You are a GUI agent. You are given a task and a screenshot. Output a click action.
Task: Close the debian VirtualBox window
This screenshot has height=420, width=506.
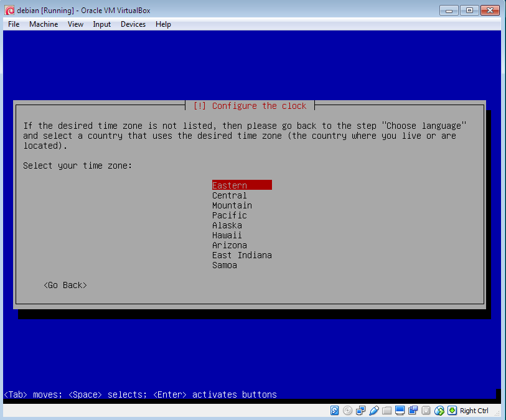coord(490,11)
